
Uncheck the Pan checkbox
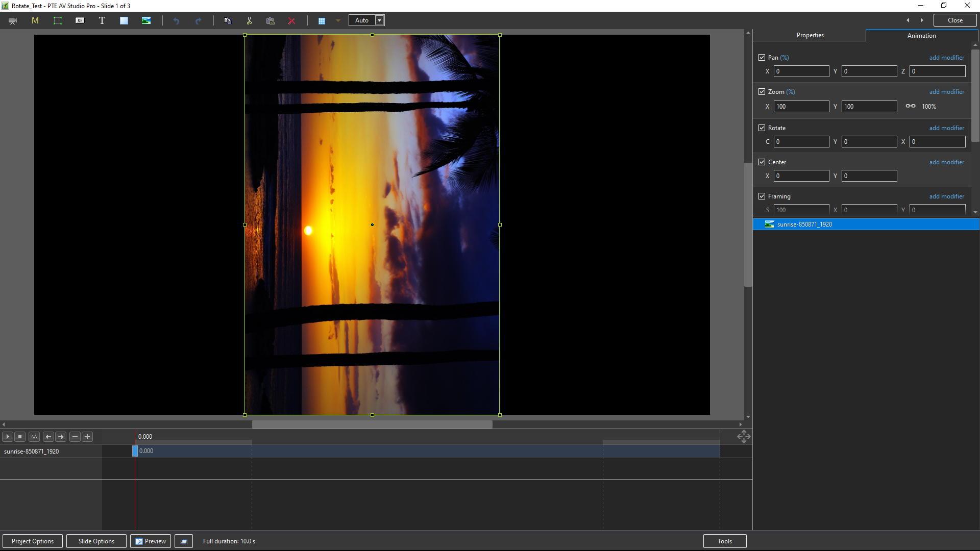point(762,58)
